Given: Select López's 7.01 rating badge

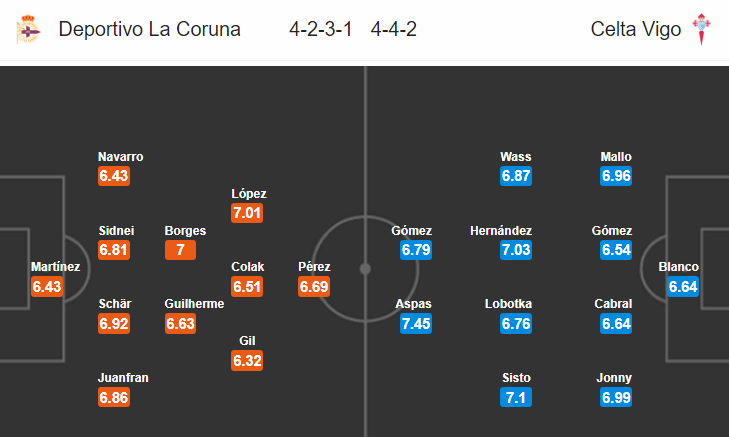Looking at the screenshot, I should point(247,213).
